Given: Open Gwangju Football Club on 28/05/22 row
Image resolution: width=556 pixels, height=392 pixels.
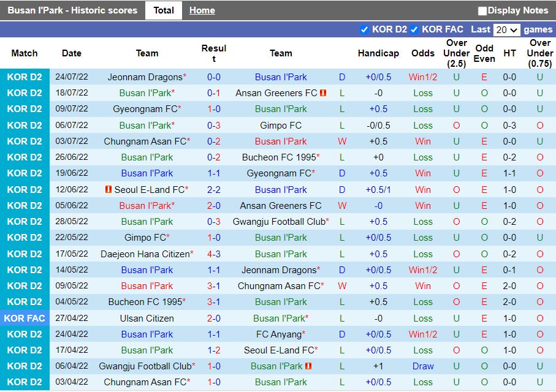Looking at the screenshot, I should point(279,222).
